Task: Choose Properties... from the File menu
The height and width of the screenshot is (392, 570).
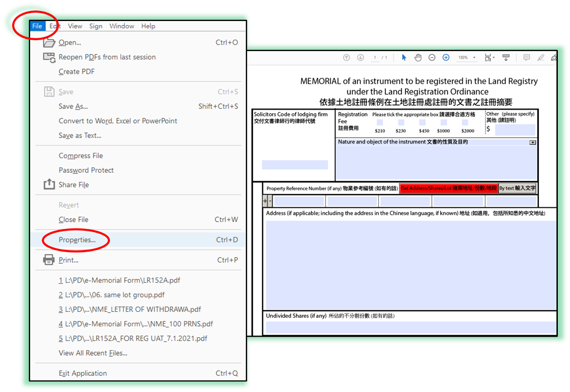Action: [77, 240]
